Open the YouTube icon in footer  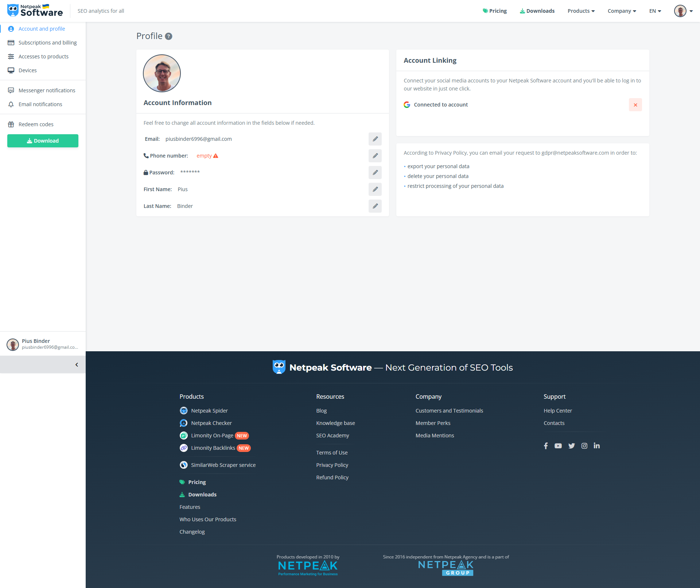tap(558, 446)
